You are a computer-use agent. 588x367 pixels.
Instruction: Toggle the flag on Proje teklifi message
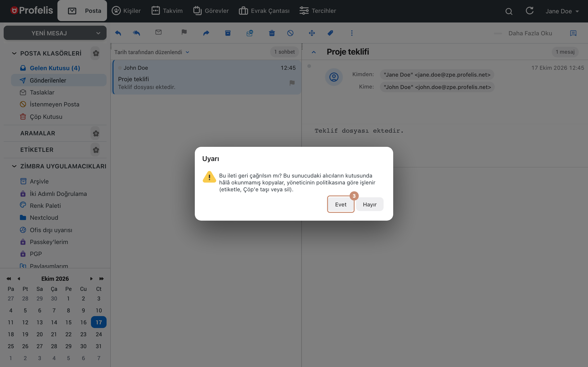coord(292,83)
